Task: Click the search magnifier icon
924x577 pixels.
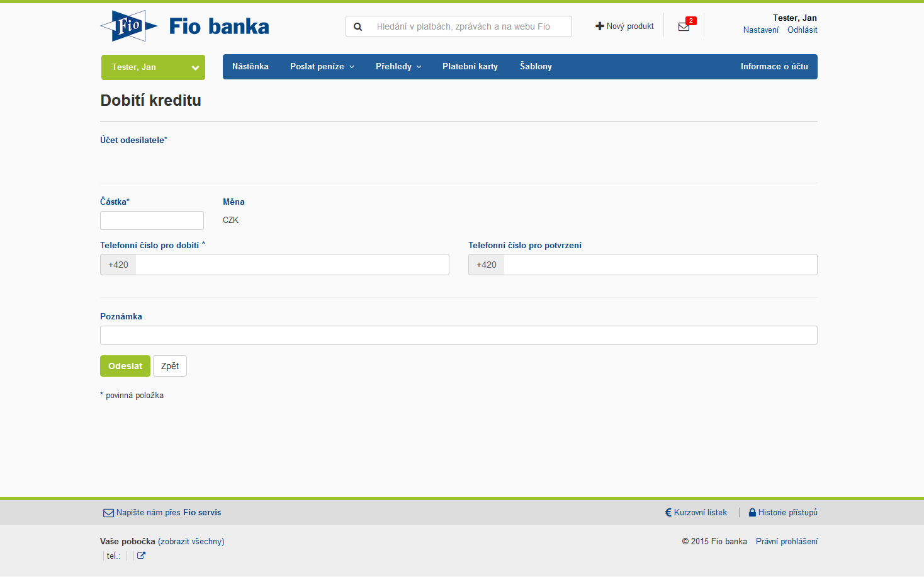Action: point(358,26)
